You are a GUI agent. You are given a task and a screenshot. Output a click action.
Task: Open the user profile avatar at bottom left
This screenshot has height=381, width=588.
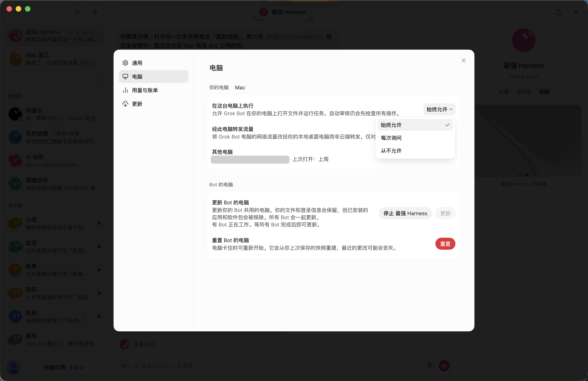(14, 367)
